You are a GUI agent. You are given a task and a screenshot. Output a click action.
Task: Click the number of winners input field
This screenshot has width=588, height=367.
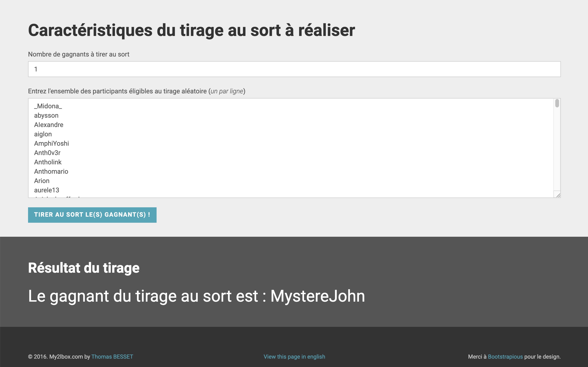pyautogui.click(x=294, y=69)
